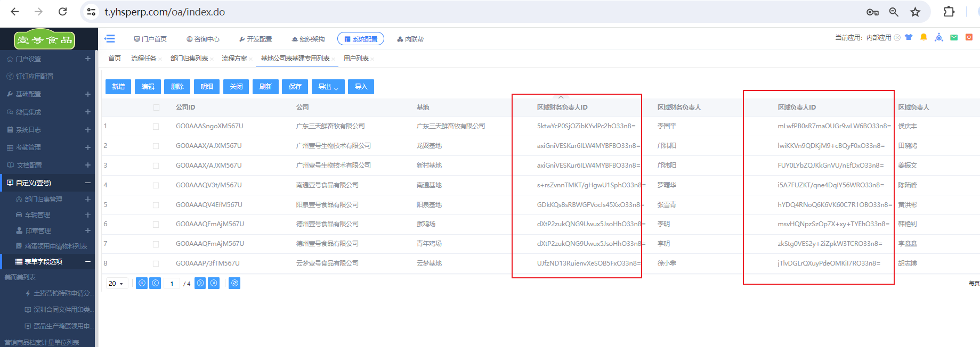Open the blue t-shirt theme icon
980x347 pixels.
click(x=909, y=37)
